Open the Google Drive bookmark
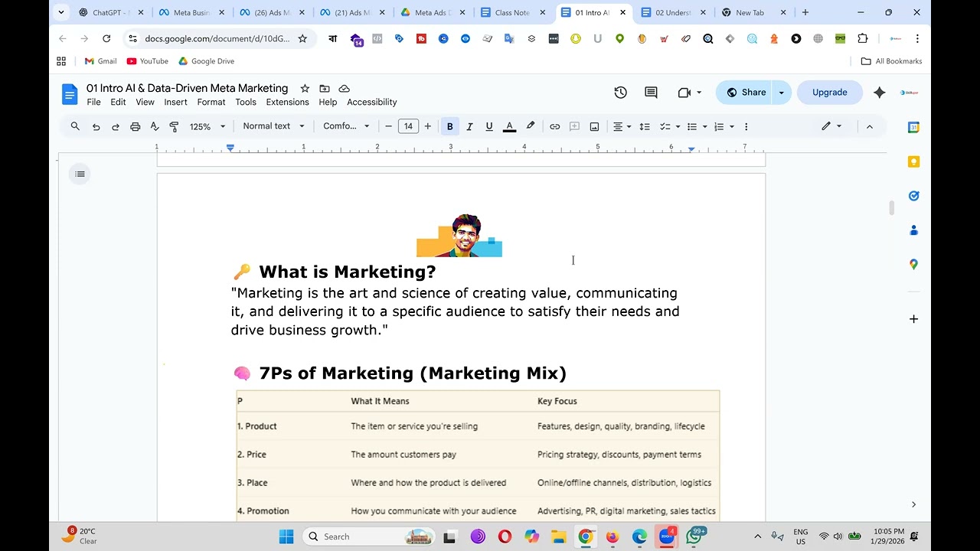The image size is (980, 551). pos(206,61)
